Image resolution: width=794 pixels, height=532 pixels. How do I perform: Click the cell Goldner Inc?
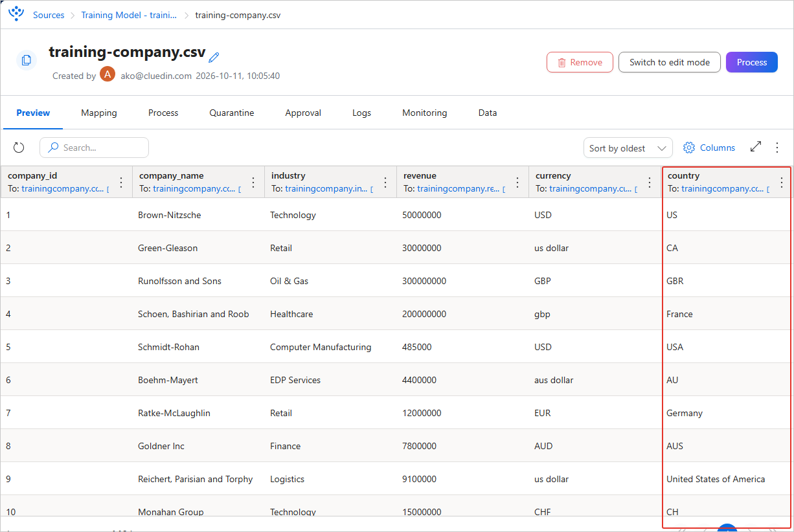[161, 446]
